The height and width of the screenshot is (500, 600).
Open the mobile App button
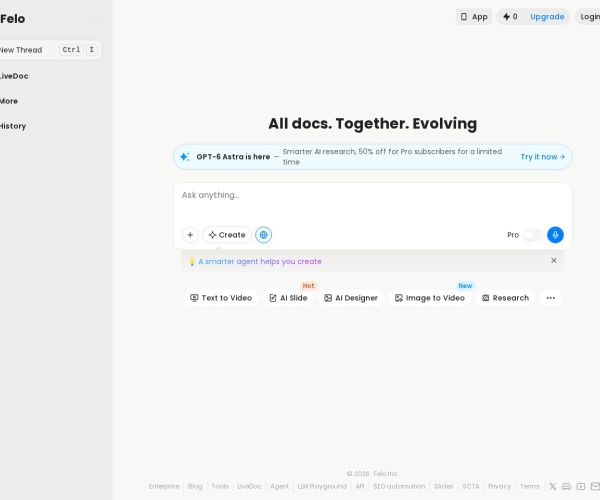pyautogui.click(x=474, y=17)
